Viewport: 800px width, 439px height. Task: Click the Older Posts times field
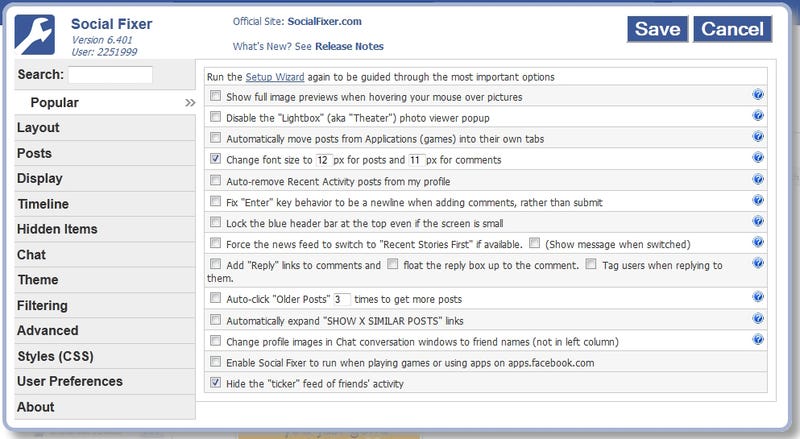pyautogui.click(x=342, y=299)
